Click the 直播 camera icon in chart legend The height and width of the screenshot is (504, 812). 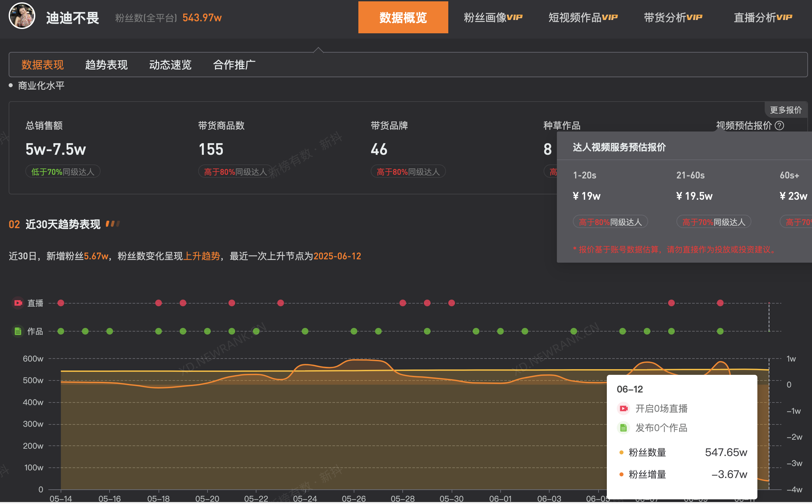coord(18,303)
